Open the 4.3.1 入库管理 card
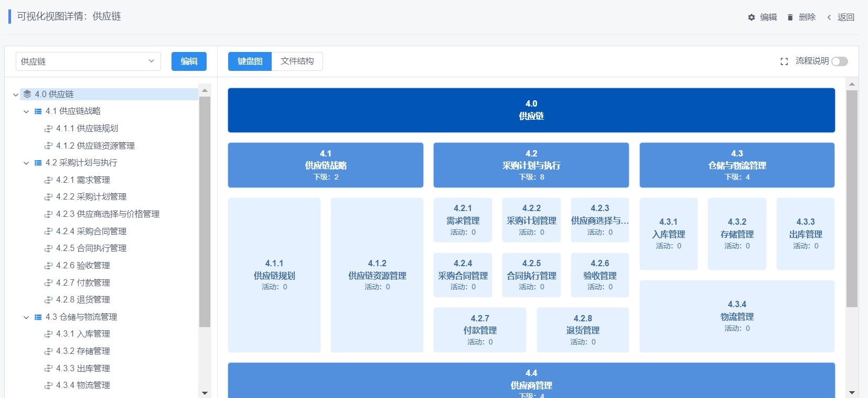Viewport: 868px width, 398px height. 669,234
